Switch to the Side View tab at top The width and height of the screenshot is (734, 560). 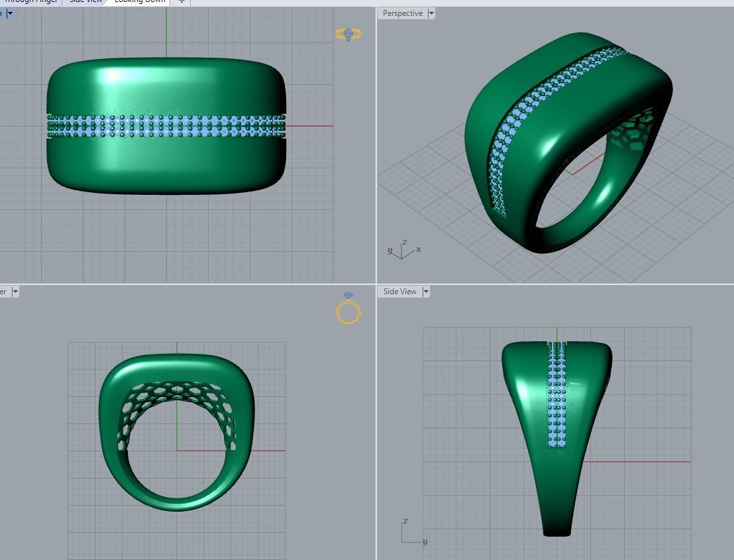85,1
